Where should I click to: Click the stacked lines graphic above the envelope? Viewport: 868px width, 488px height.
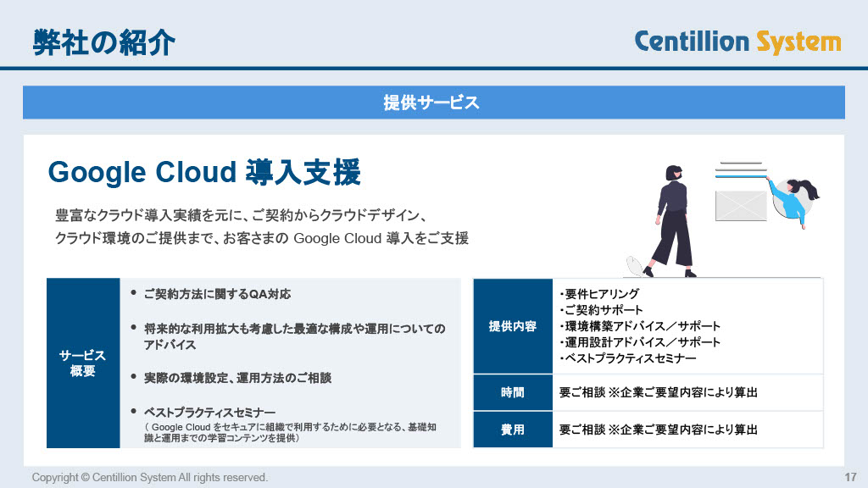click(x=740, y=171)
